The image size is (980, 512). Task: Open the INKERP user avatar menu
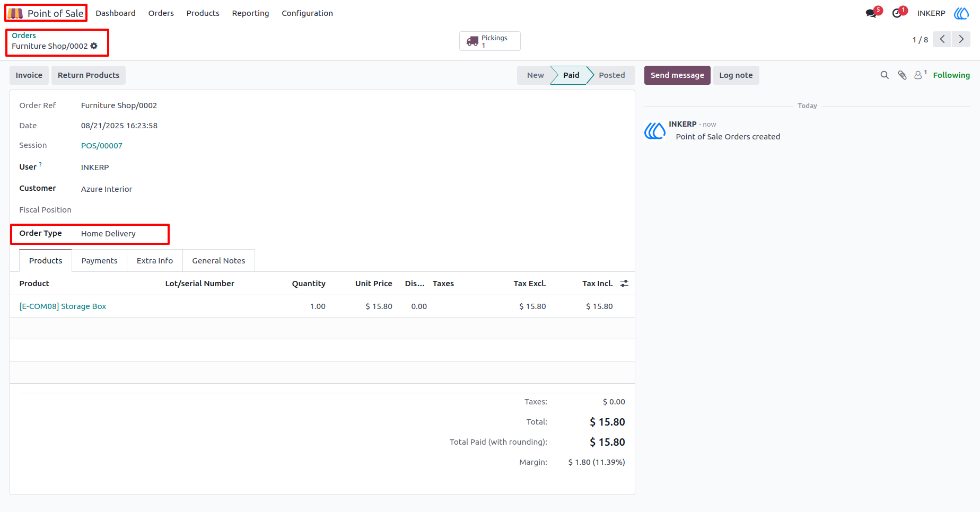(961, 13)
